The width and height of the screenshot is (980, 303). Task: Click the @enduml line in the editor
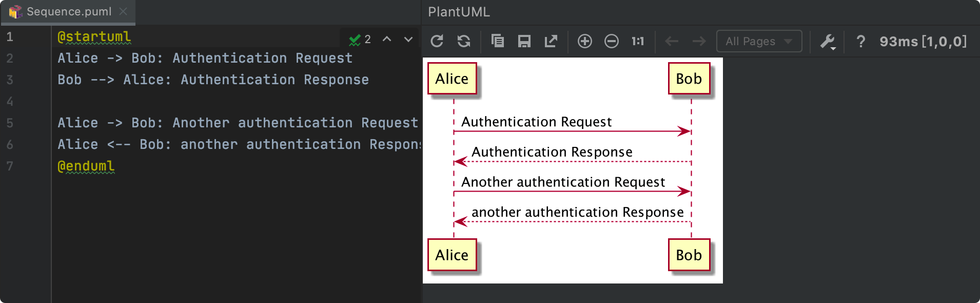(x=86, y=166)
